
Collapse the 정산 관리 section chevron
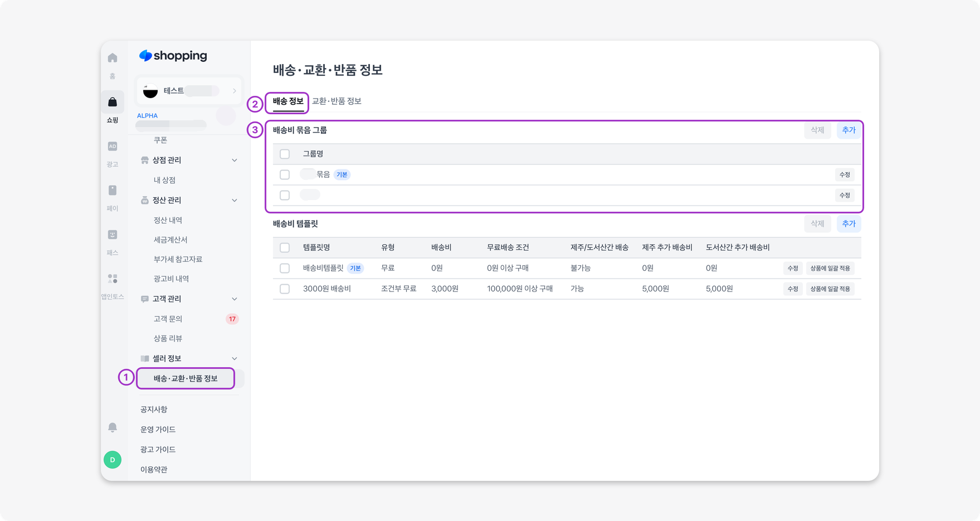235,201
